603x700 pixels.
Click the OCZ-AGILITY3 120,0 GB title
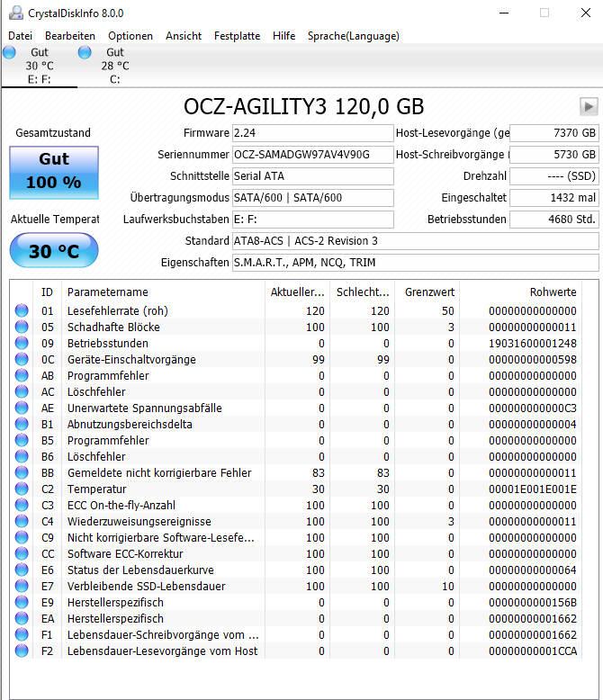[x=303, y=107]
